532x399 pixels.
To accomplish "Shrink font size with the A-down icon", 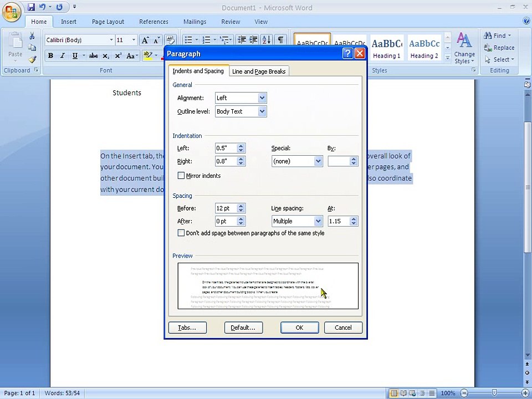I will (x=156, y=40).
